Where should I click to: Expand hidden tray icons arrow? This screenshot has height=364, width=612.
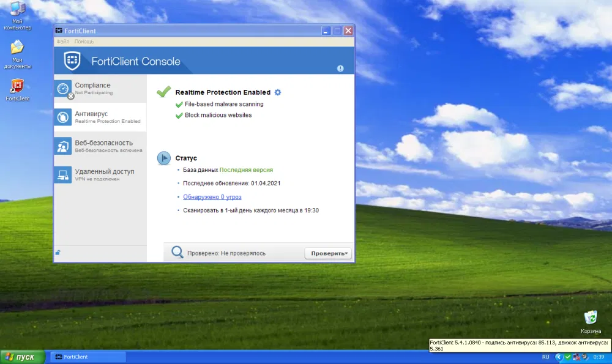coord(559,357)
